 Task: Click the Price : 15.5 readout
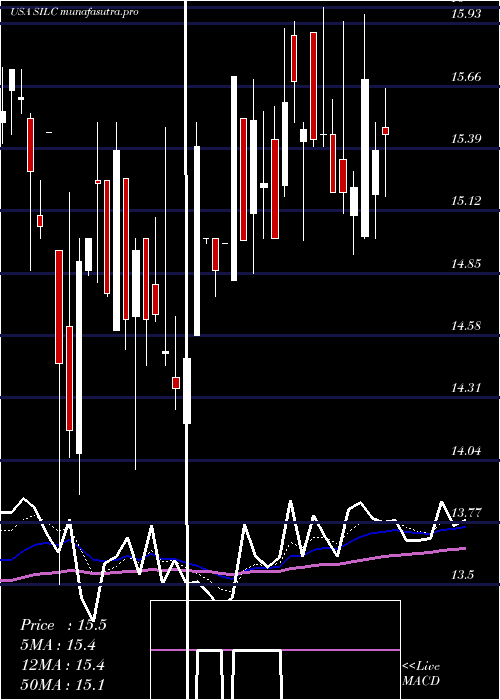(x=63, y=625)
